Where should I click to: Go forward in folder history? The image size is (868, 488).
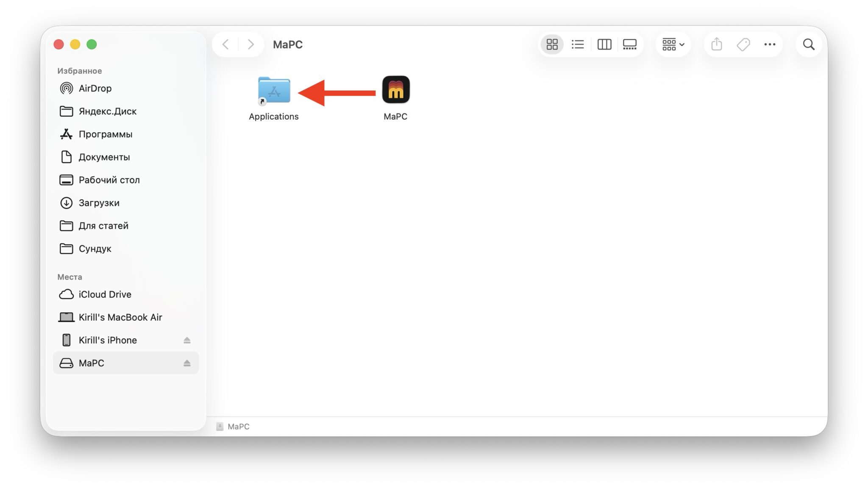click(250, 44)
